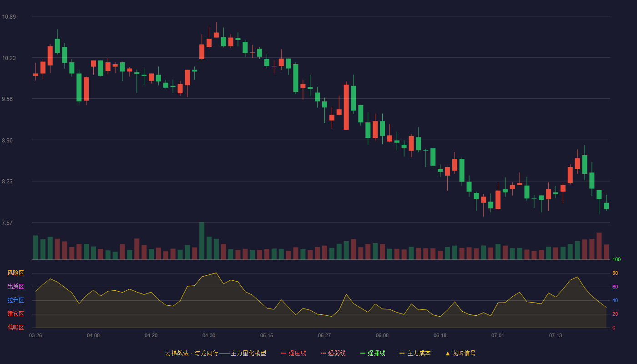Viewport: 637px width, 364px height.
Task: Click the 拉升区 zone label
Action: (x=15, y=300)
